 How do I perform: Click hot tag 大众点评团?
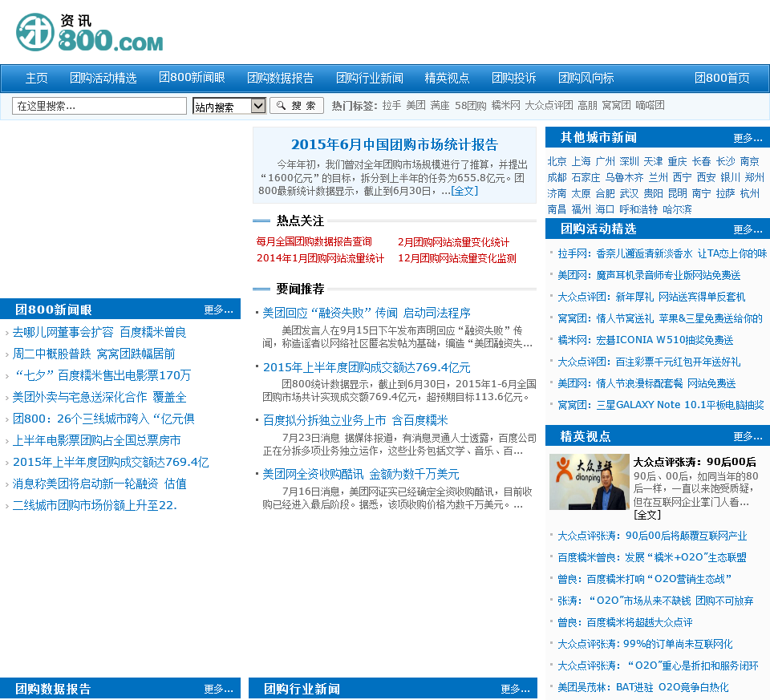coord(549,106)
